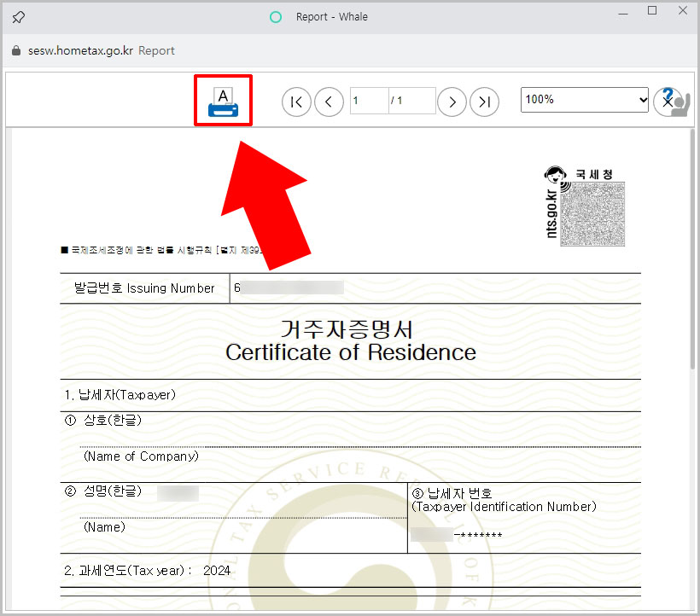The height and width of the screenshot is (616, 700).
Task: Maximize the Report window
Action: pos(652,11)
